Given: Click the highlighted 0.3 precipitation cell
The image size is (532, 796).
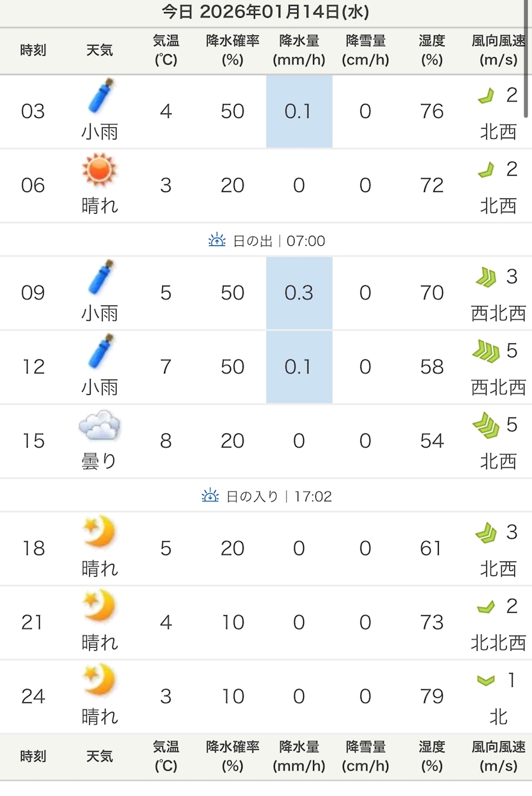Looking at the screenshot, I should pyautogui.click(x=299, y=293).
